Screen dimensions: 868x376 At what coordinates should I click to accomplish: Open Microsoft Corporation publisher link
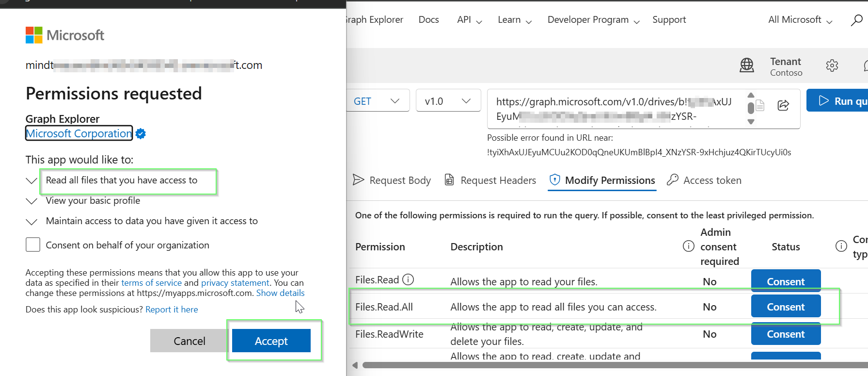[79, 133]
